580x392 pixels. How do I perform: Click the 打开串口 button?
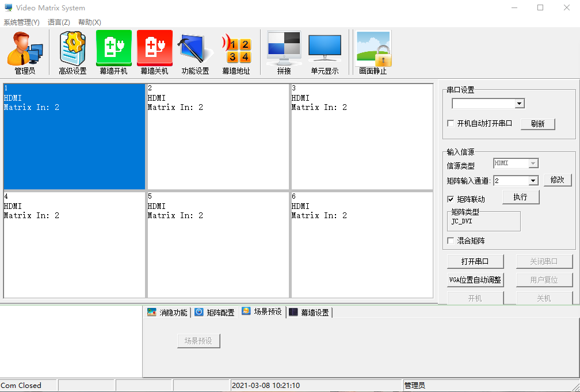(475, 261)
